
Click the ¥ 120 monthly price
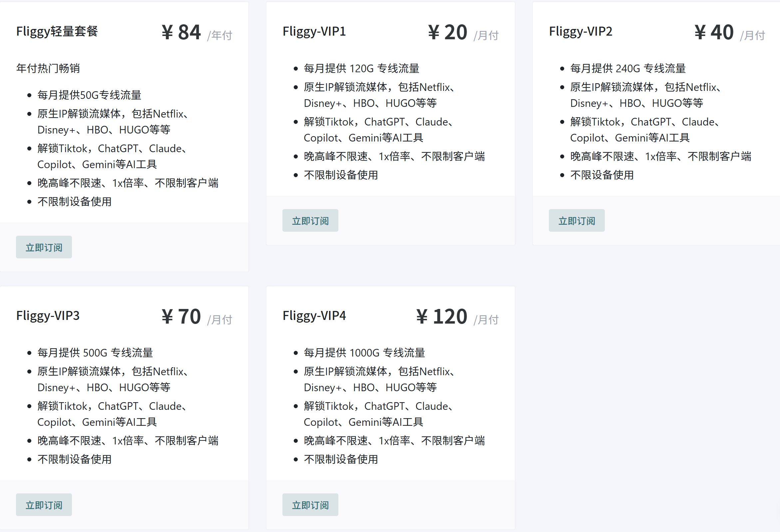click(442, 316)
